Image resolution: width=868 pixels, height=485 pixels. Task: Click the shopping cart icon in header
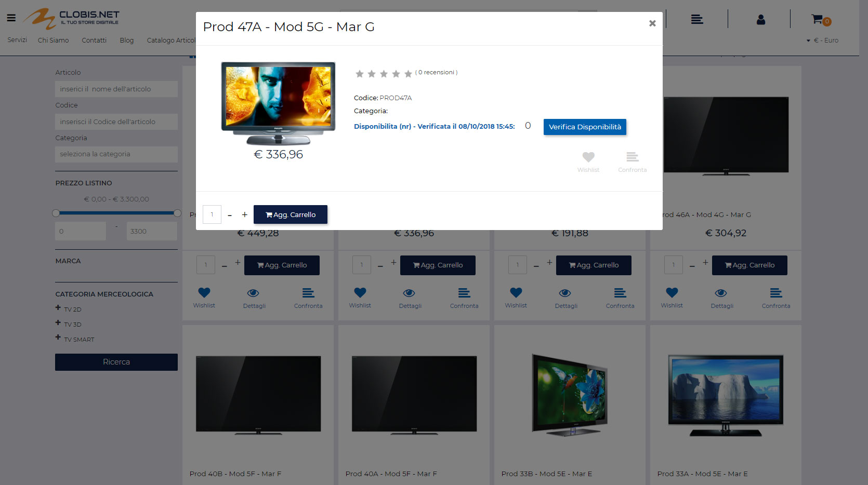[818, 20]
